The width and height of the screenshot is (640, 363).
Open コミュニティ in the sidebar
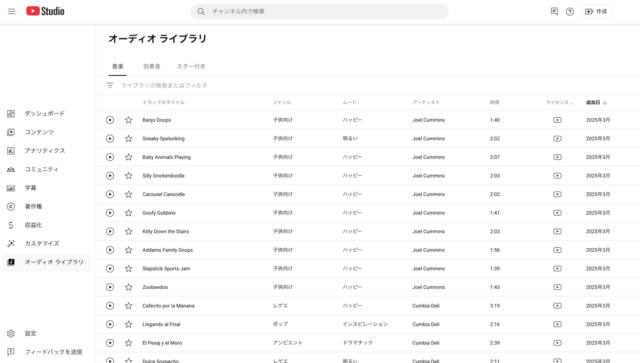coord(46,169)
